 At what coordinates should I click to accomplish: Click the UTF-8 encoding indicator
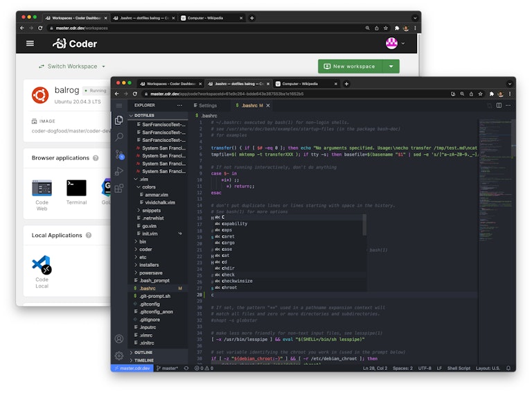(x=425, y=368)
